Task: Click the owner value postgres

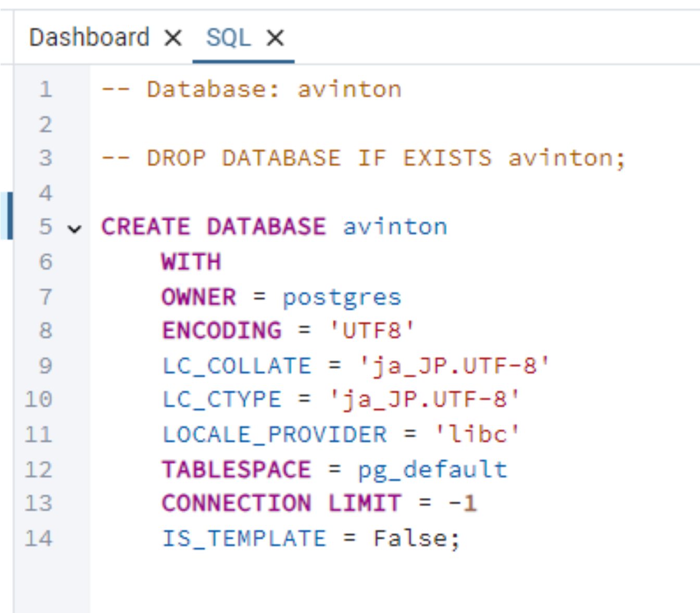Action: tap(342, 297)
